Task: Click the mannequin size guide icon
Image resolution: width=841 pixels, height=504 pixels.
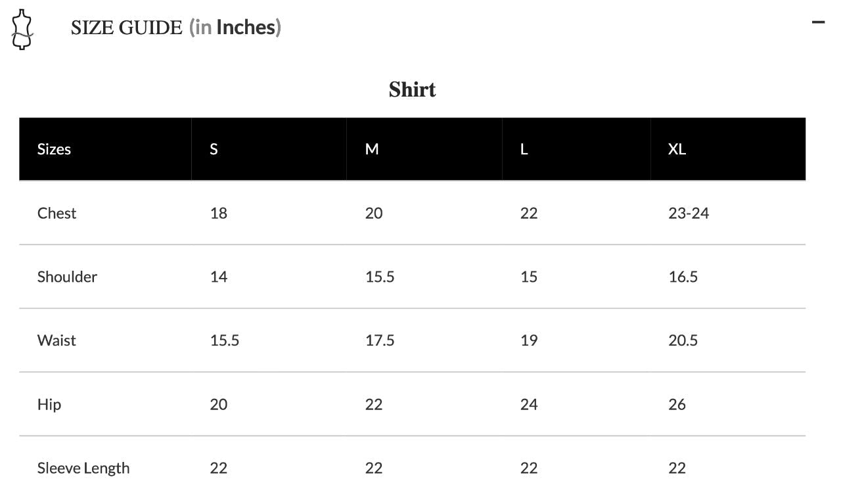Action: click(22, 30)
